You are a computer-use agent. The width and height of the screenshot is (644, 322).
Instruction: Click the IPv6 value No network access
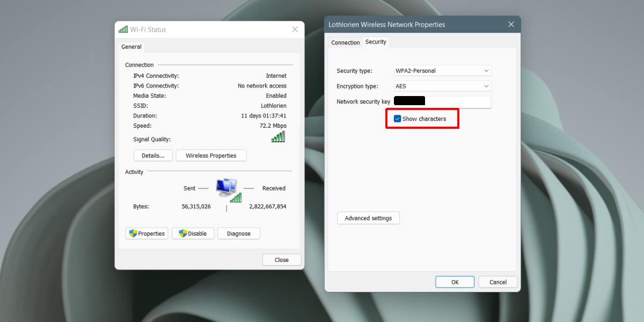[262, 86]
